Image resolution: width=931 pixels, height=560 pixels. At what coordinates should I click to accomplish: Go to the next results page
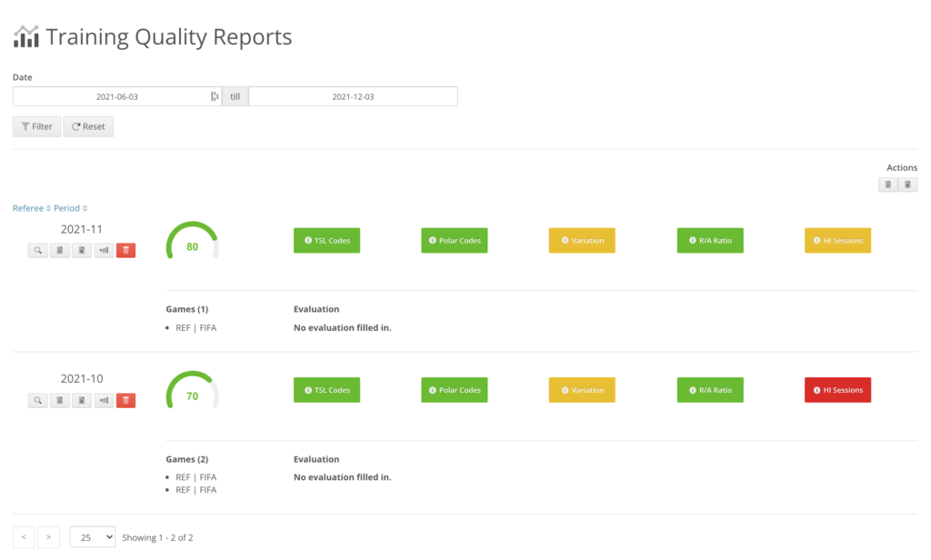coord(49,537)
